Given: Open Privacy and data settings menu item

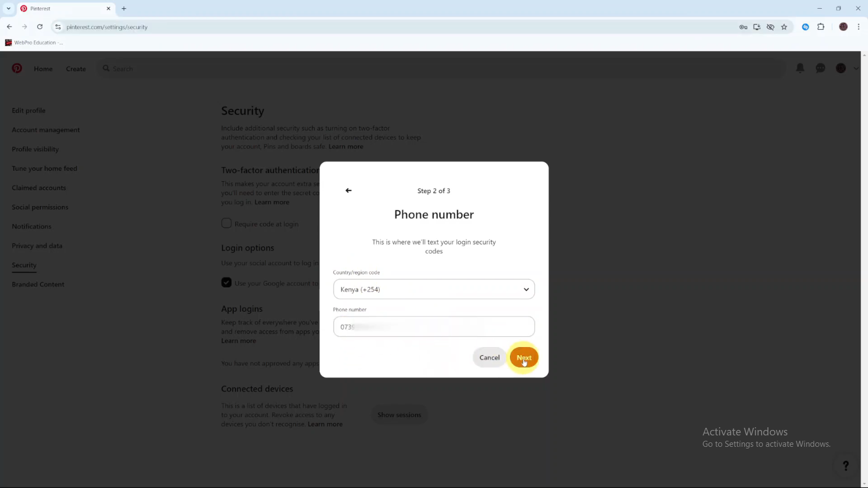Looking at the screenshot, I should pos(37,246).
